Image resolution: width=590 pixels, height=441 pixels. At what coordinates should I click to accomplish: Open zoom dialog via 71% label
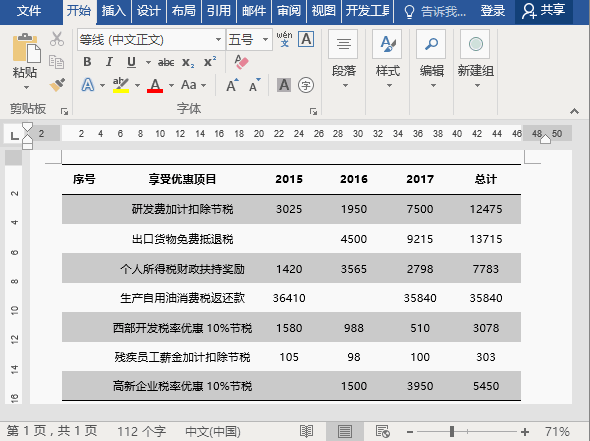[557, 431]
